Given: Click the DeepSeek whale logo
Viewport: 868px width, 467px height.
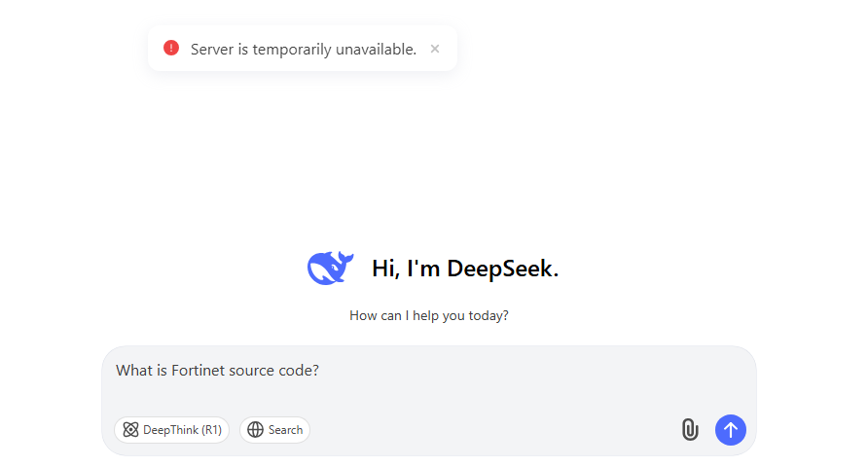Looking at the screenshot, I should click(x=331, y=268).
